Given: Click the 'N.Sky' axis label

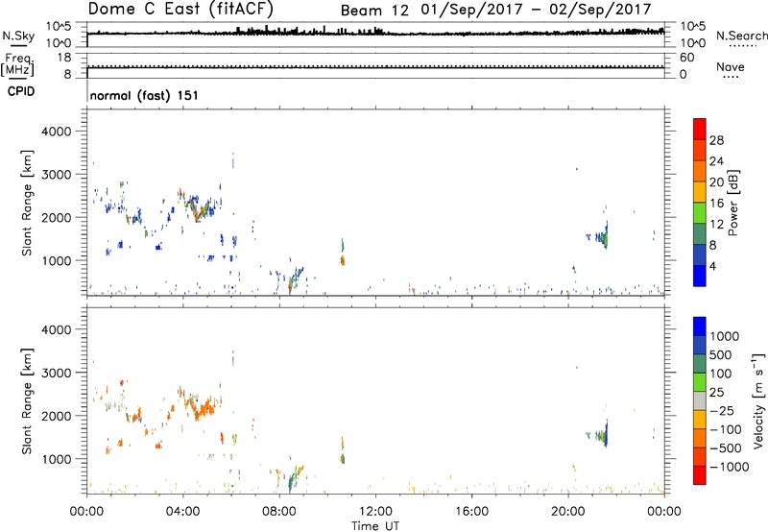Looking at the screenshot, I should pos(18,36).
